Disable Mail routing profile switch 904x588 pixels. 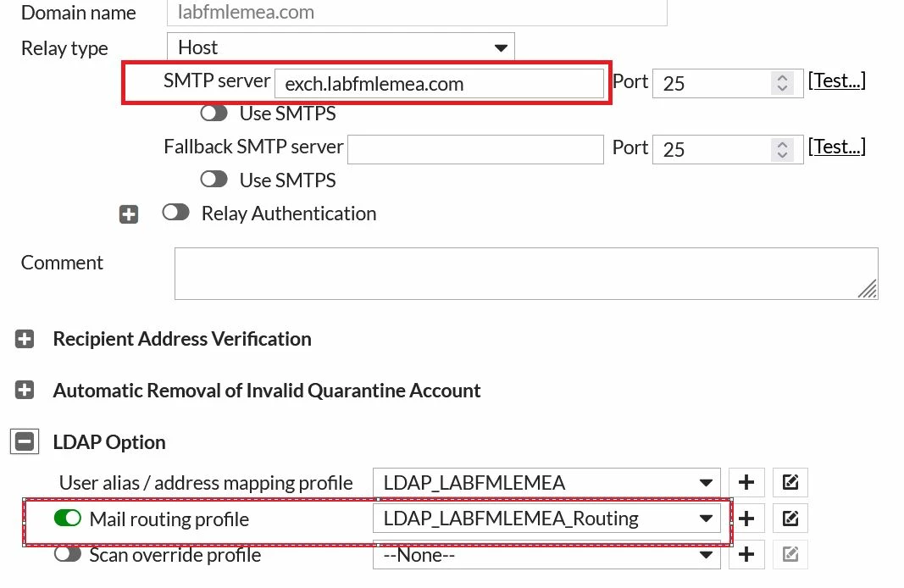pyautogui.click(x=68, y=518)
